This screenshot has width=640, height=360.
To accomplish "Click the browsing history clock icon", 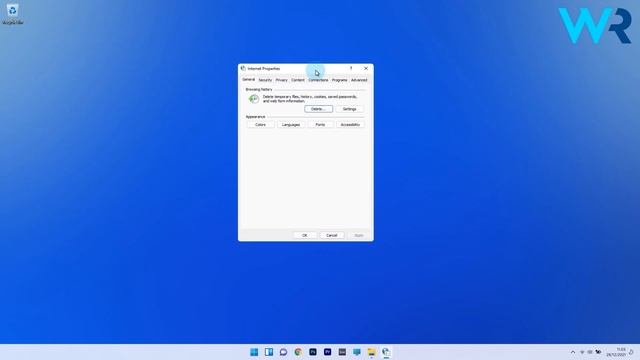I will coord(254,99).
